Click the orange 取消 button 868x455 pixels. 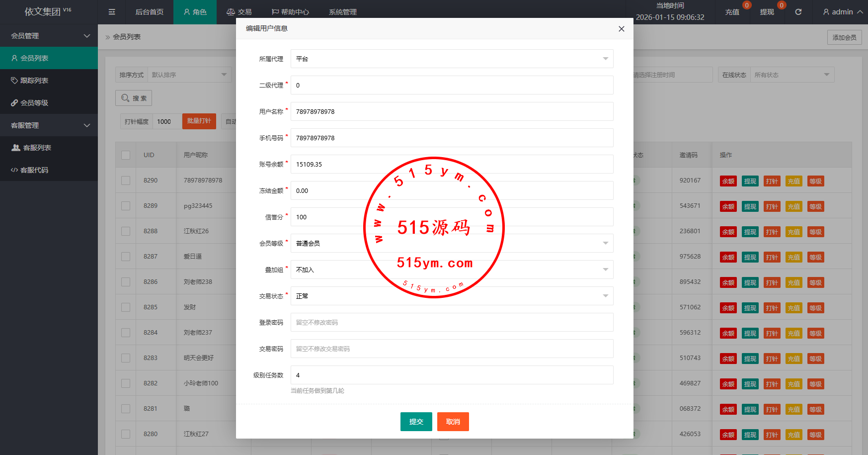[453, 422]
